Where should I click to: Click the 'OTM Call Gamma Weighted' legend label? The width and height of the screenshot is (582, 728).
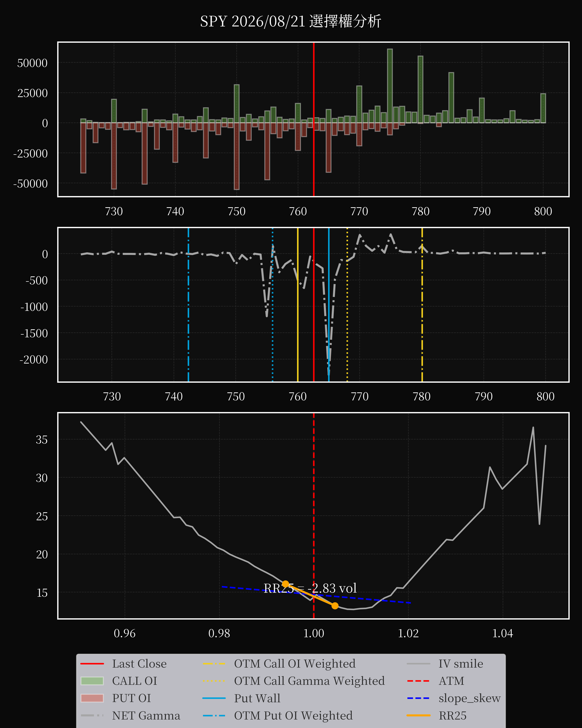309,681
